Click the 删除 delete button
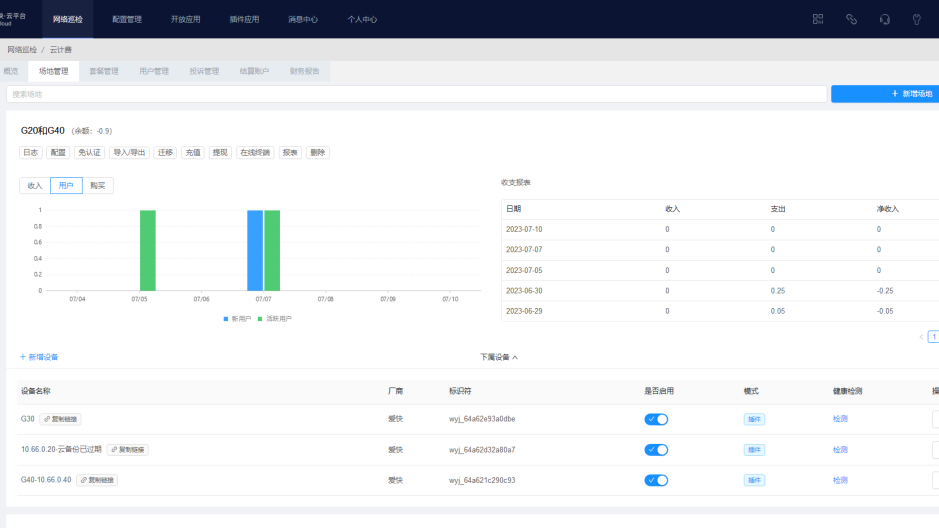939x528 pixels. coord(318,153)
